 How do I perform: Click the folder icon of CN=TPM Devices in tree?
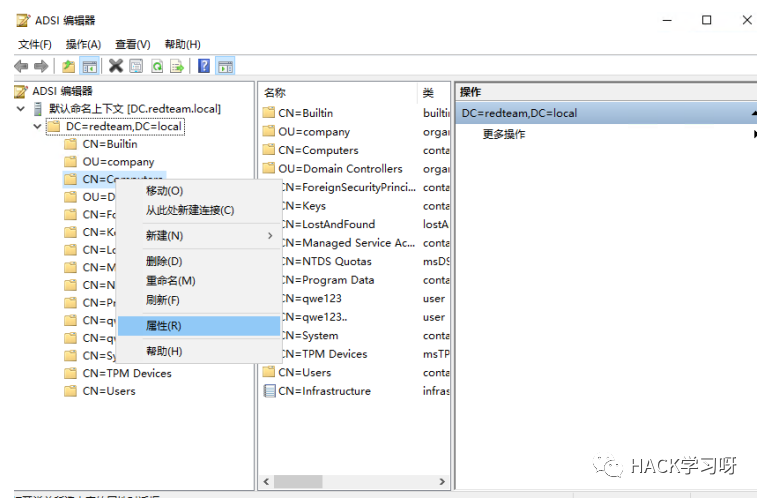point(71,373)
